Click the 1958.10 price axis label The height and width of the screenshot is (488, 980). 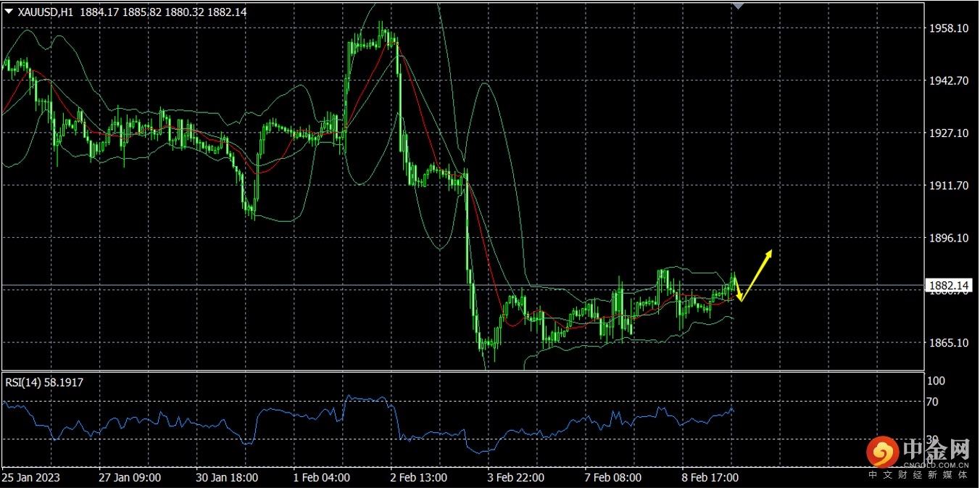coord(949,28)
